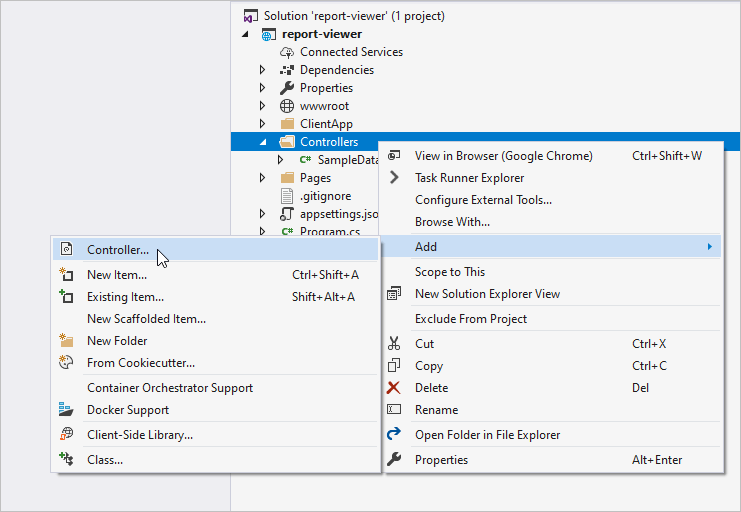Expand the Pages folder arrow
This screenshot has width=741, height=512.
tap(263, 178)
